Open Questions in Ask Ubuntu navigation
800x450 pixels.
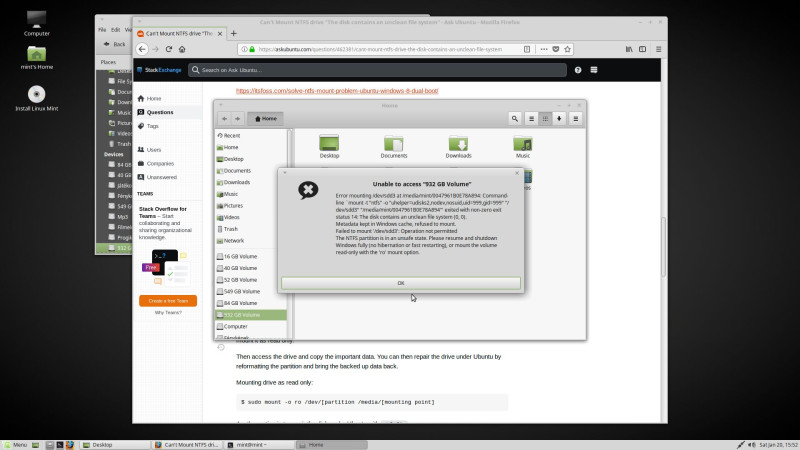click(156, 112)
